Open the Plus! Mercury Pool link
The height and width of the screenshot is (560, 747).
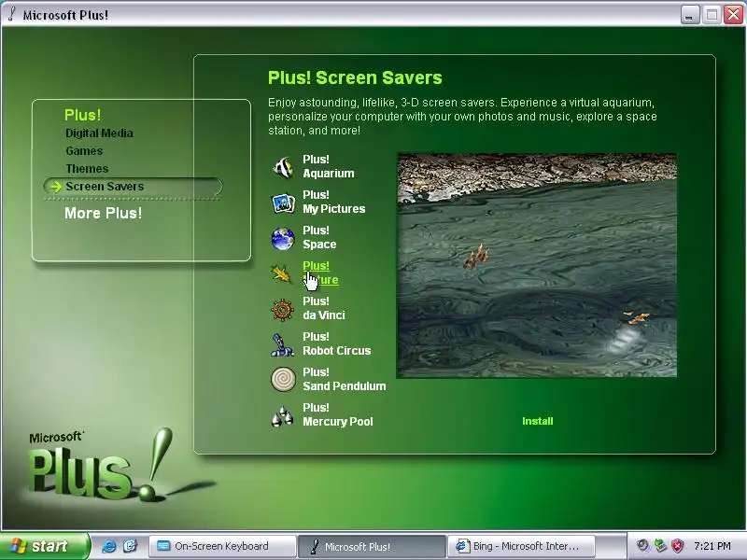[x=338, y=414]
